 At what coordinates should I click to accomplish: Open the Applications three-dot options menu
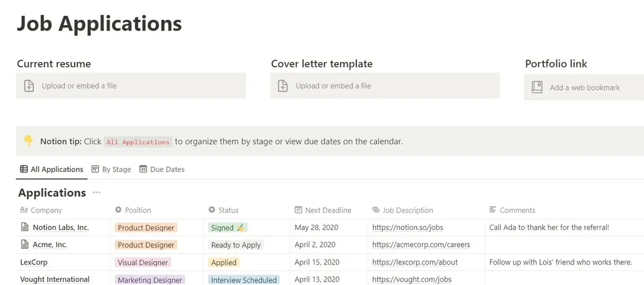point(97,193)
